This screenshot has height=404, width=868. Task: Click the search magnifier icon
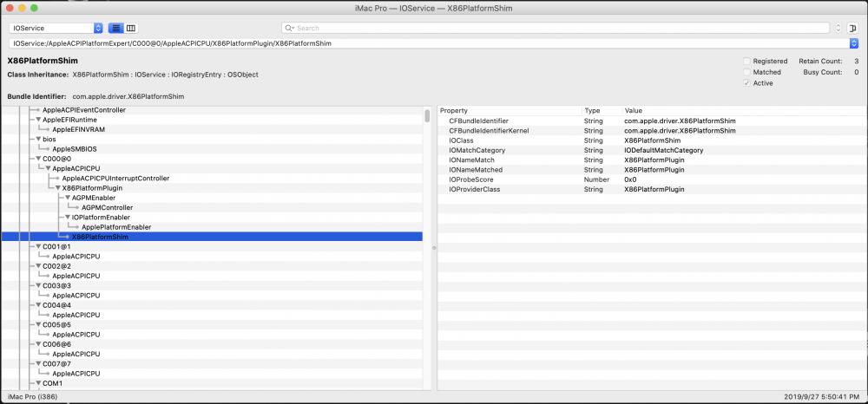[290, 29]
